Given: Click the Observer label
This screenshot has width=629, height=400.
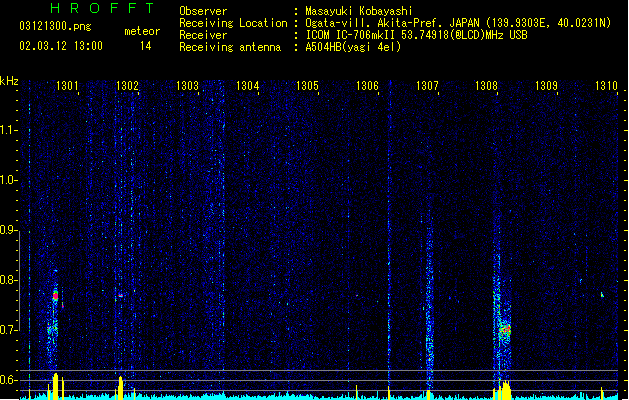Looking at the screenshot, I should pyautogui.click(x=203, y=11).
